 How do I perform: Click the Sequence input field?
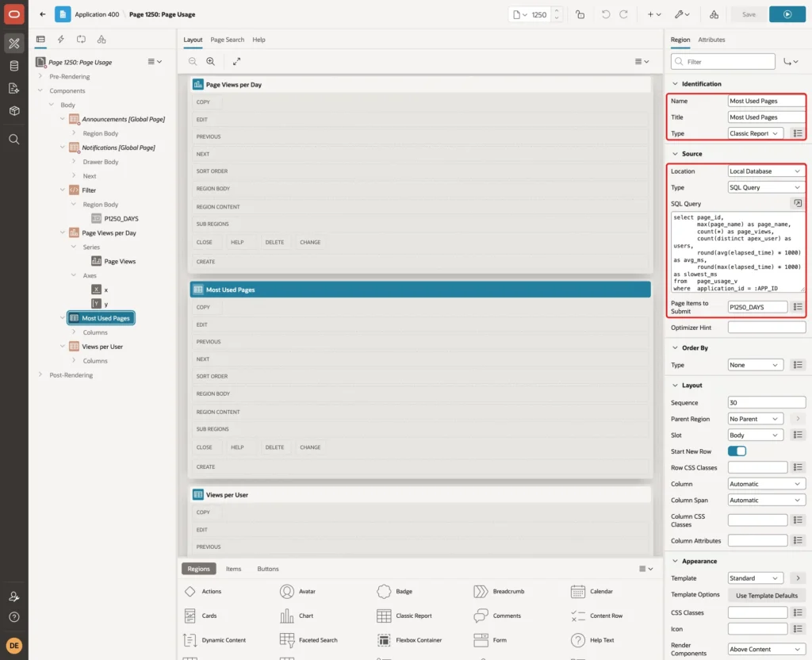click(x=767, y=402)
